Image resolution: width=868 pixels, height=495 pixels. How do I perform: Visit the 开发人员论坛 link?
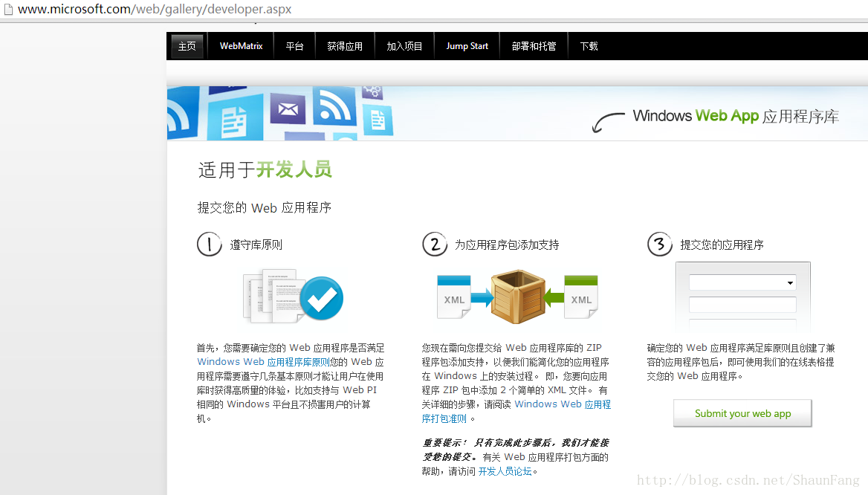tap(505, 471)
